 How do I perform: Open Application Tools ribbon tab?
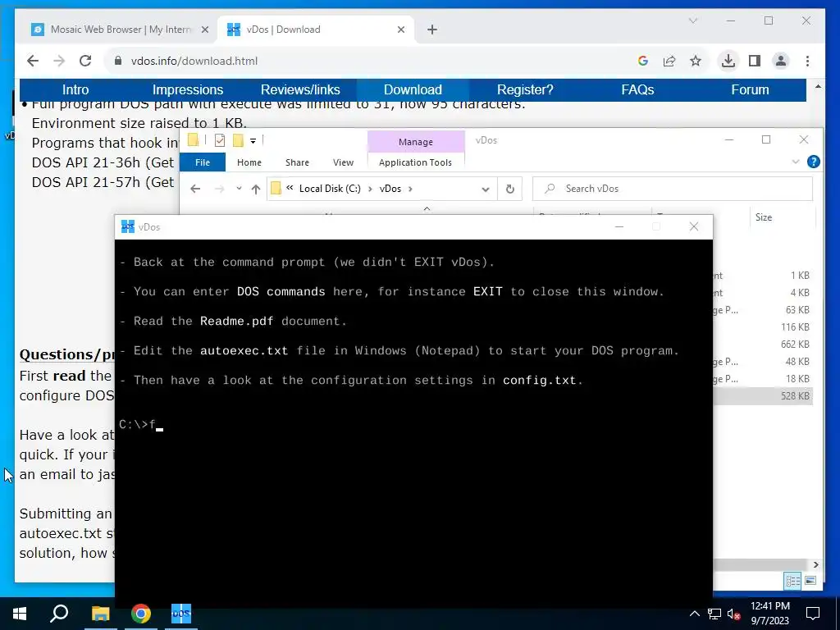(x=415, y=162)
